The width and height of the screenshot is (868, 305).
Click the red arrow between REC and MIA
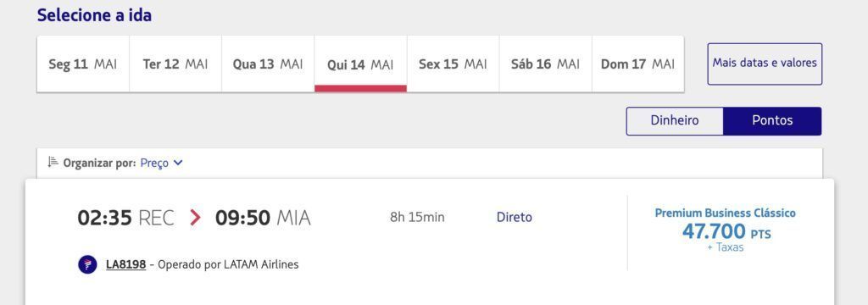tap(195, 218)
